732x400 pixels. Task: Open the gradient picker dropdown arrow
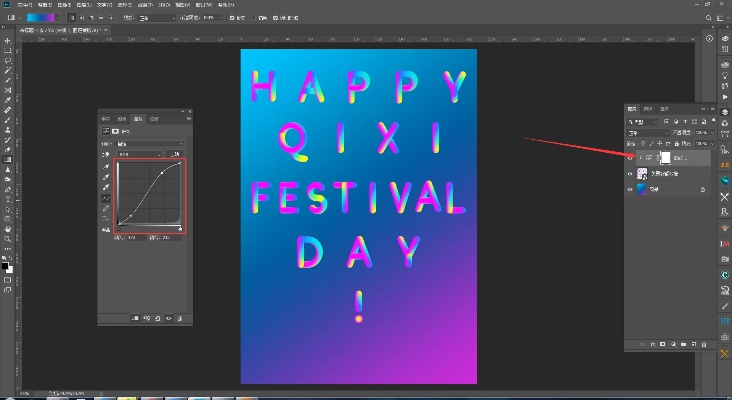click(x=57, y=18)
